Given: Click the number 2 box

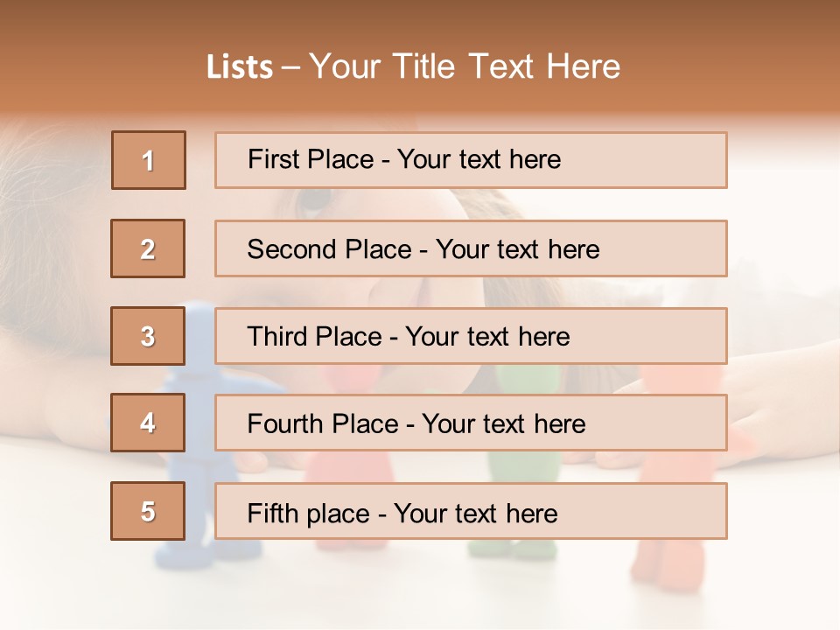Looking at the screenshot, I should click(x=148, y=248).
